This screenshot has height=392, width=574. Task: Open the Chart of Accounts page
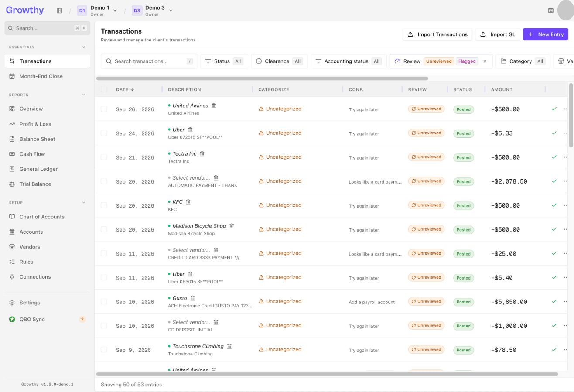click(x=48, y=217)
